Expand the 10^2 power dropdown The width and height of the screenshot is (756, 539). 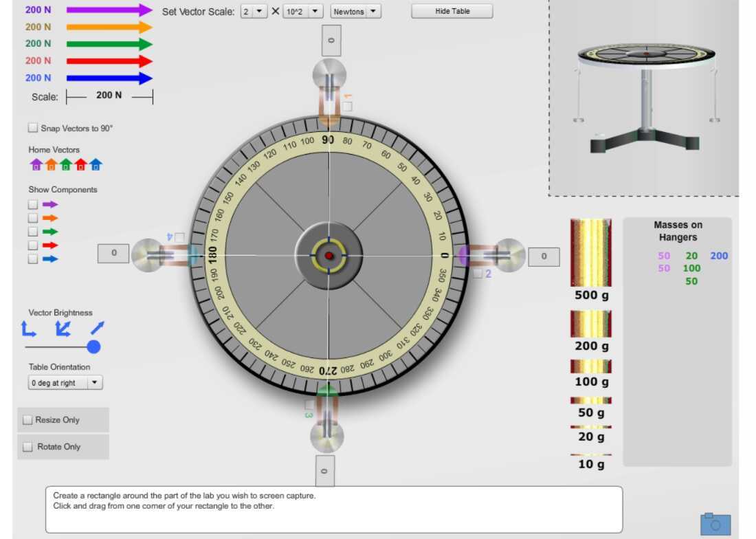point(303,12)
